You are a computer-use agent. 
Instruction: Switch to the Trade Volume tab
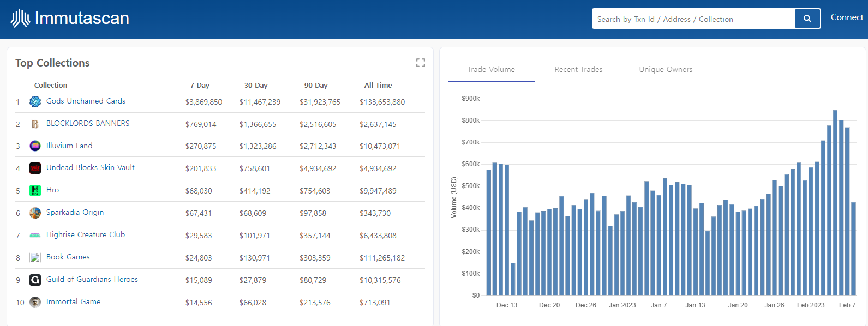pyautogui.click(x=491, y=69)
